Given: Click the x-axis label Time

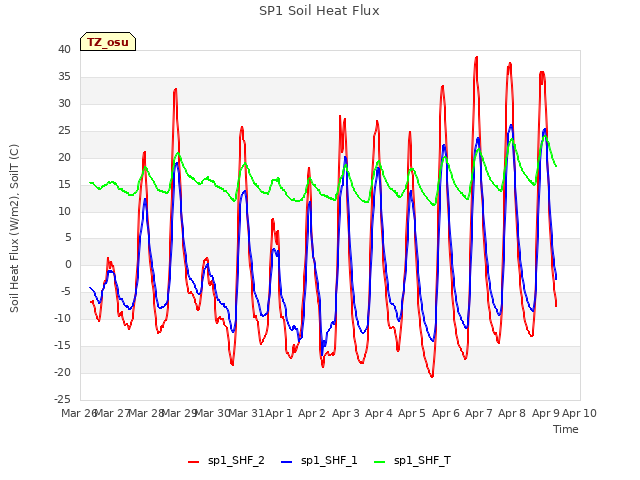Looking at the screenshot, I should (x=566, y=429).
